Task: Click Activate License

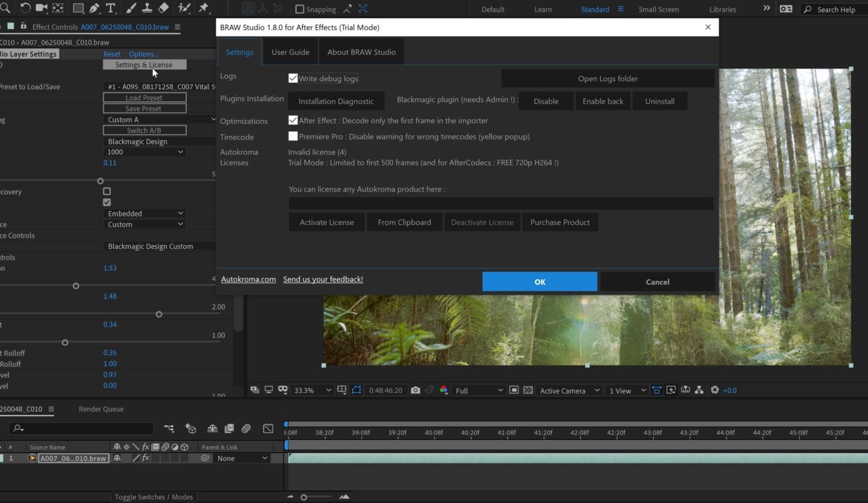Action: 327,222
